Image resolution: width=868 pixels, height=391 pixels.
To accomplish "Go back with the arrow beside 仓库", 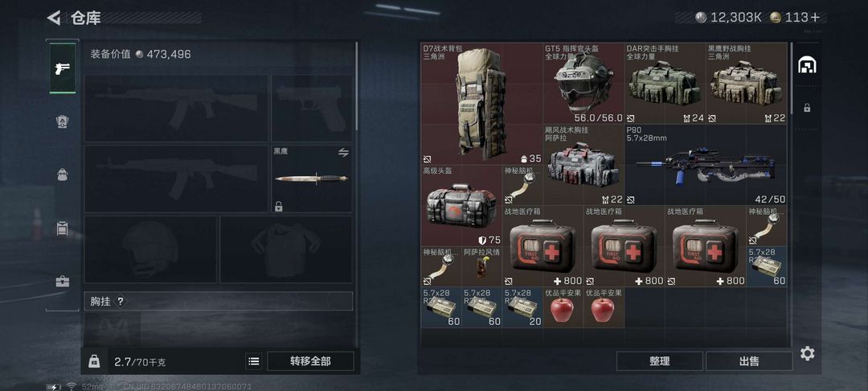I will [x=53, y=18].
